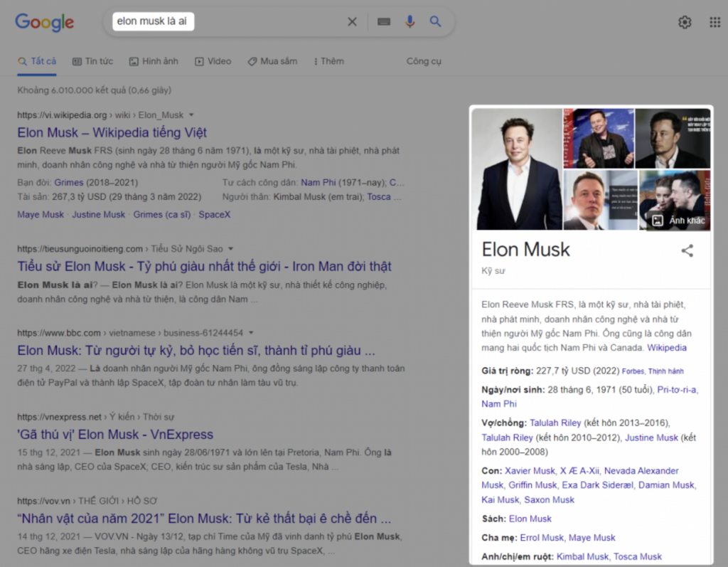
Task: Open the Exa Dark Sideræl link
Action: coord(597,485)
